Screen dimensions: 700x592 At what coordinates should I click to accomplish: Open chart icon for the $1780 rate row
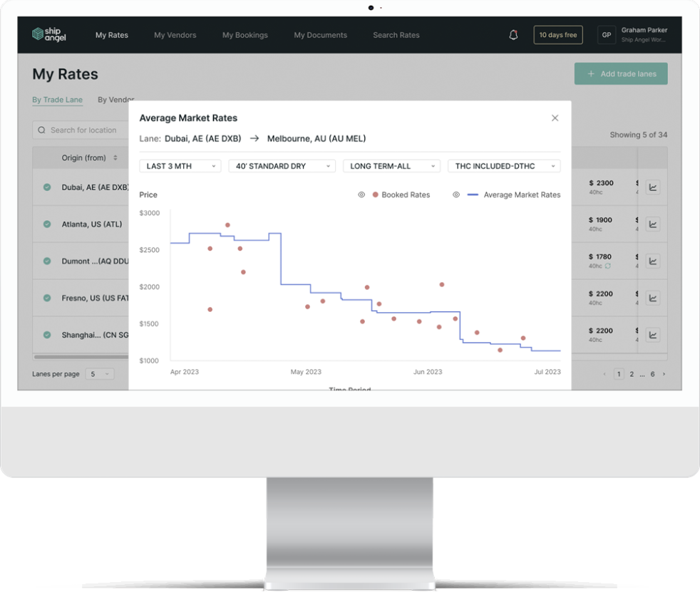652,261
